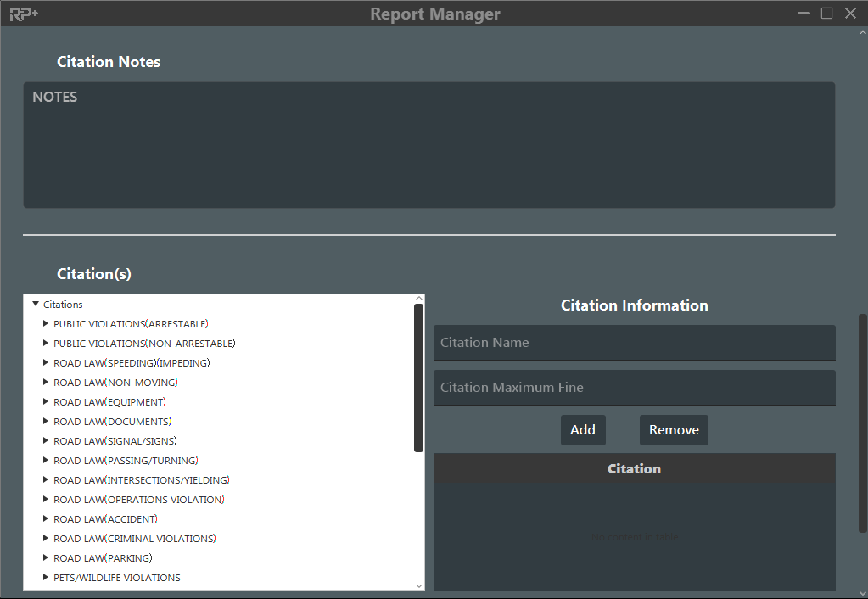The image size is (868, 599).
Task: Select ROAD LAW(CRIMINAL VIOLATIONS) item
Action: (x=134, y=539)
